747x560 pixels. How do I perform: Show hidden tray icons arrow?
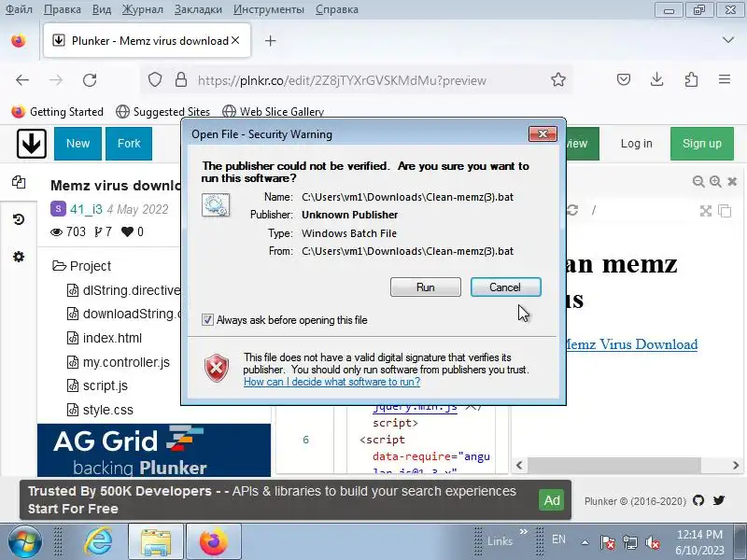tap(585, 542)
